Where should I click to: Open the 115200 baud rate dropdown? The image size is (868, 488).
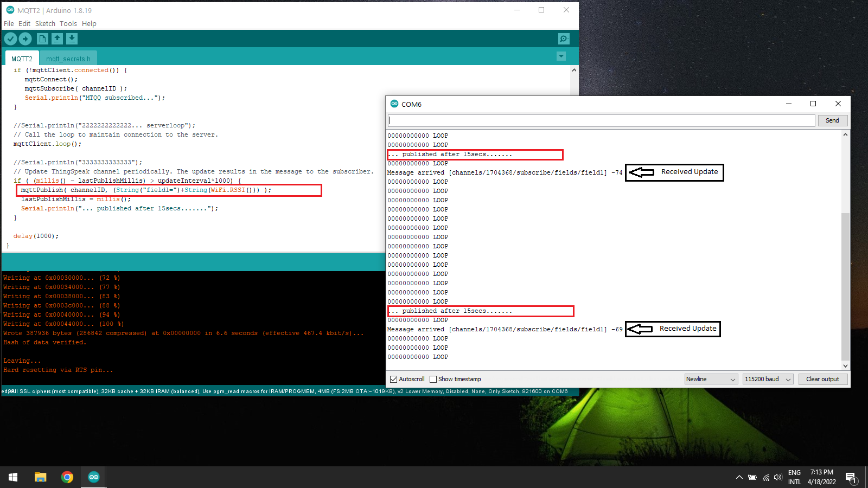(768, 380)
